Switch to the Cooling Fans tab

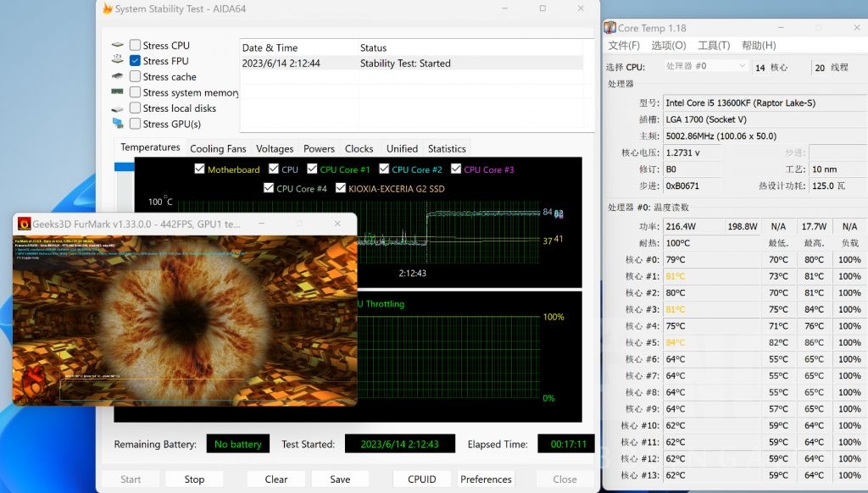click(218, 148)
